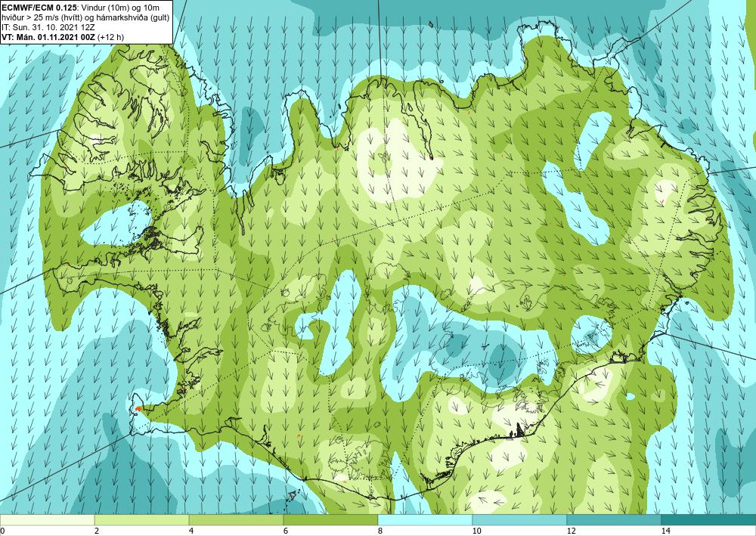Click the medium green 4–6 legend swatch
Viewport: 756px width, 536px height.
[x=236, y=519]
